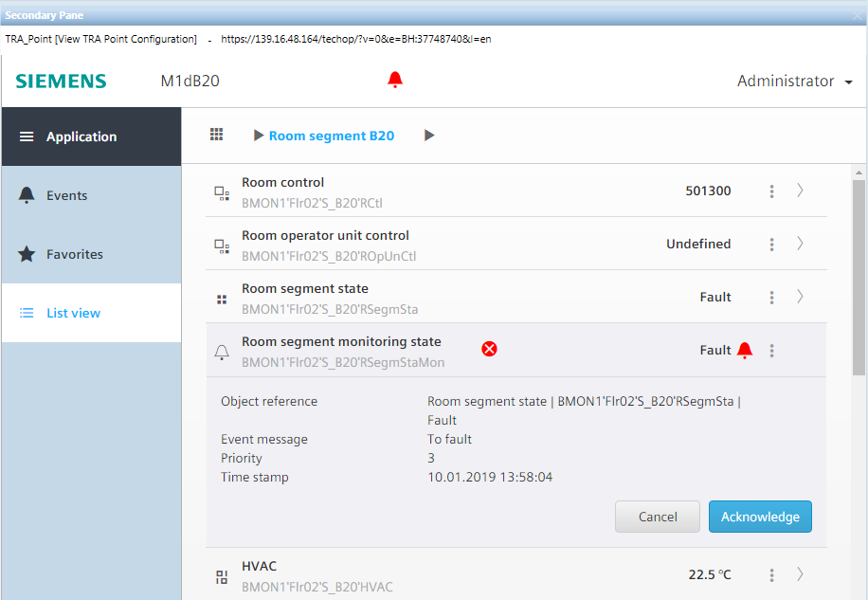The width and height of the screenshot is (868, 600).
Task: Expand the HVAC row chevron
Action: (800, 573)
